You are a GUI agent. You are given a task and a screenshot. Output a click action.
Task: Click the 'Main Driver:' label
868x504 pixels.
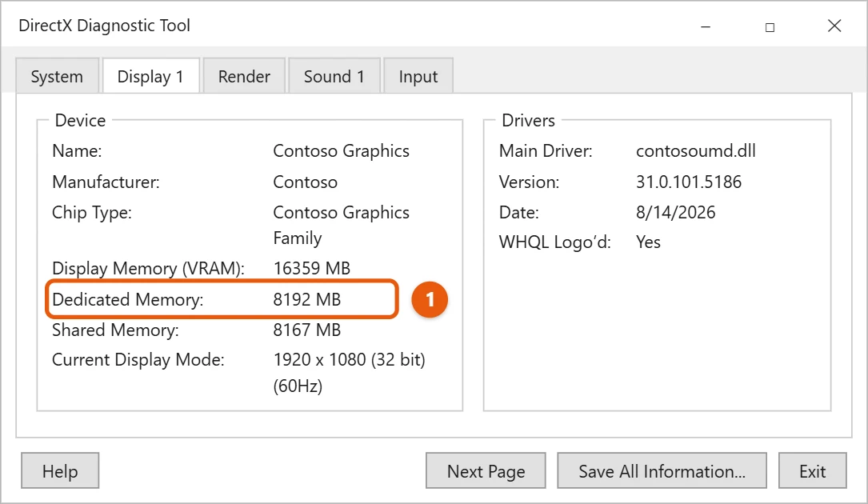pos(546,150)
